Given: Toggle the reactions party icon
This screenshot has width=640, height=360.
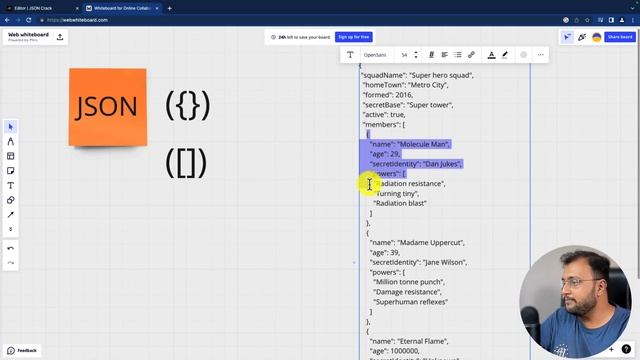Looking at the screenshot, I should [x=582, y=37].
